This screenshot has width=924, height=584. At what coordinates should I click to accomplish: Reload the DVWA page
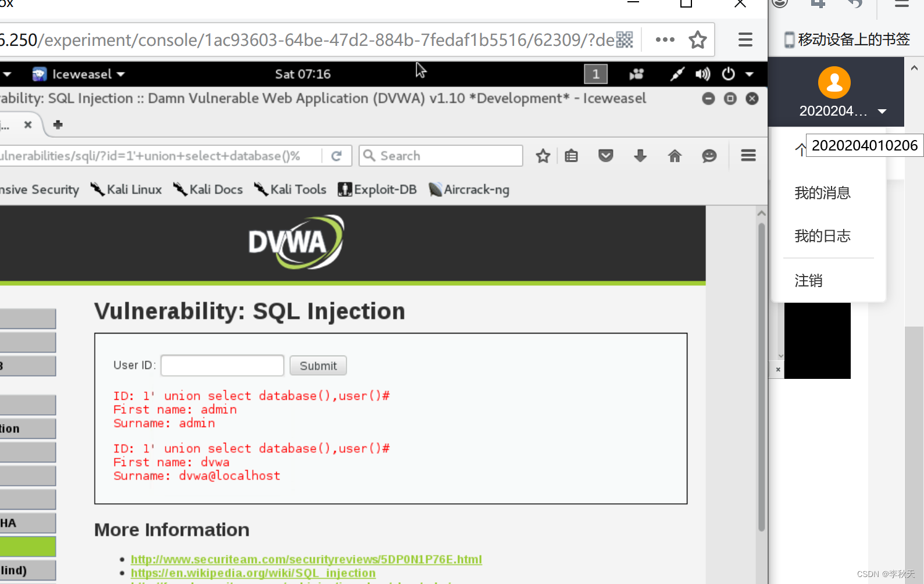click(336, 156)
